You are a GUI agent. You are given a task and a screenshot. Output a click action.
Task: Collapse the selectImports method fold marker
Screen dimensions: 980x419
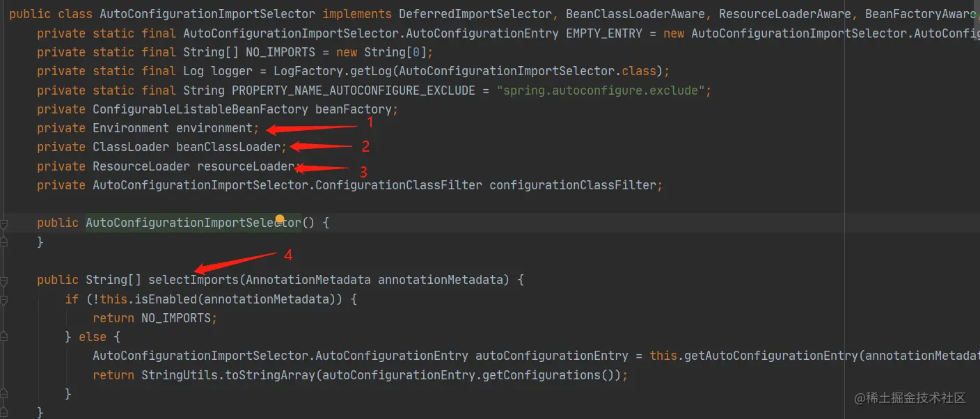[x=4, y=281]
